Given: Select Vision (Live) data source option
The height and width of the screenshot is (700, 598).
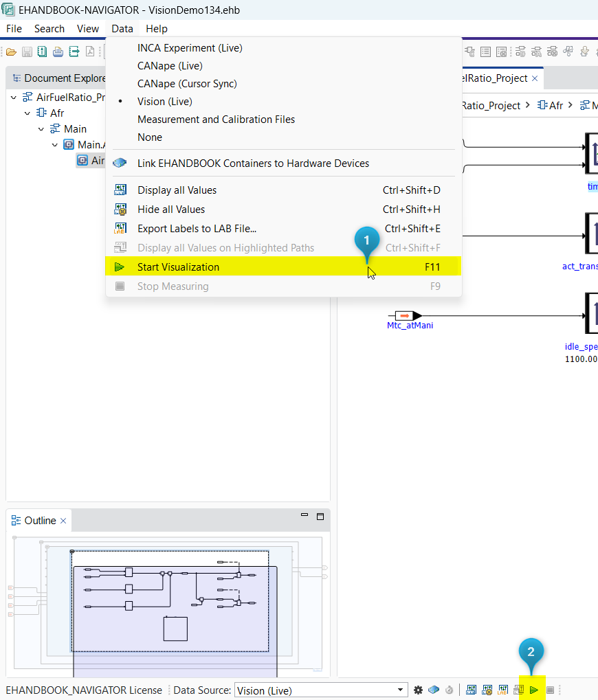Looking at the screenshot, I should point(164,102).
